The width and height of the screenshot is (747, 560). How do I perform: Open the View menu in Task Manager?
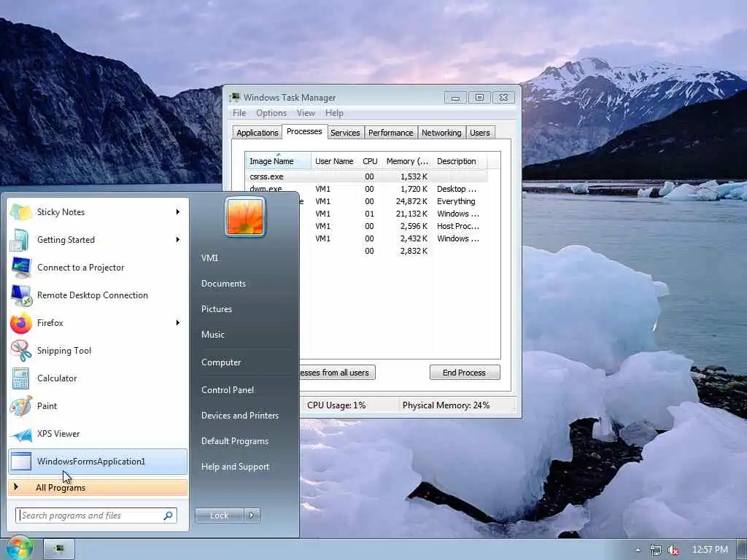tap(306, 113)
